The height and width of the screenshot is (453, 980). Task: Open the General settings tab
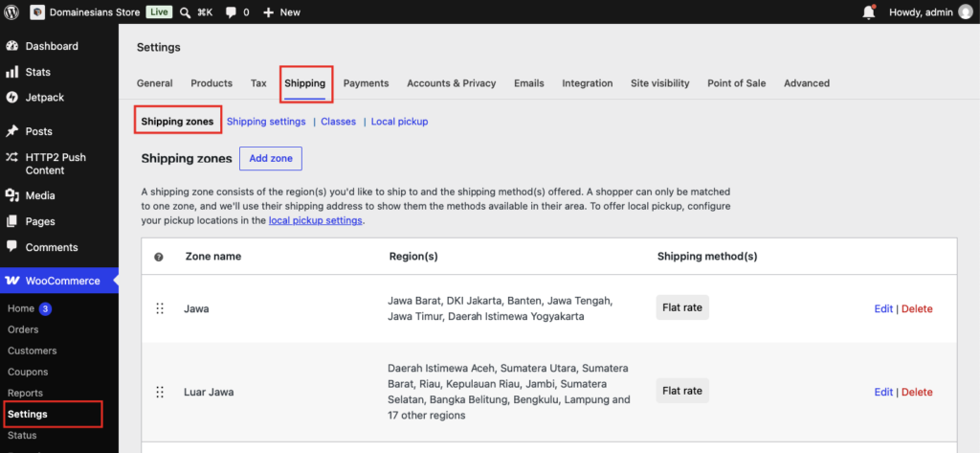point(154,83)
